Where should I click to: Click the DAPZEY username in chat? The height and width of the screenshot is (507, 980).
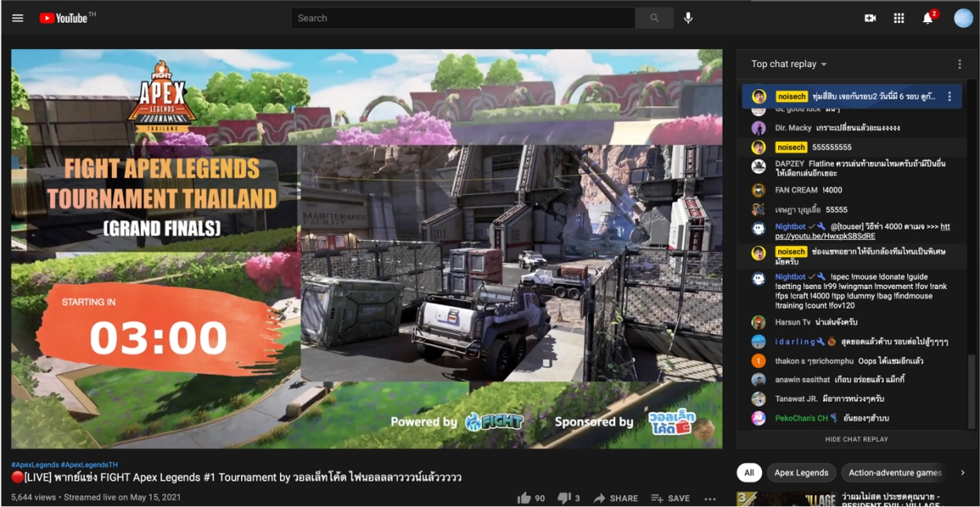[790, 164]
